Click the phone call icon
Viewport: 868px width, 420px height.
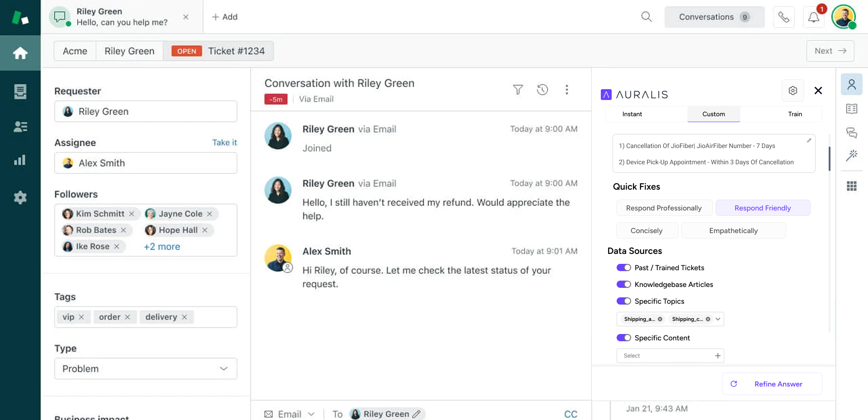point(783,17)
